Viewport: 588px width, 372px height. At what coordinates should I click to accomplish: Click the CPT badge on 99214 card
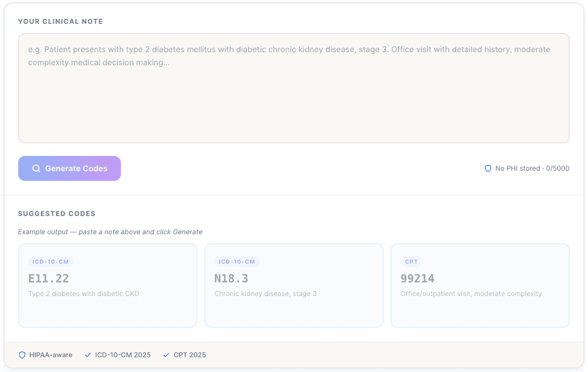411,262
